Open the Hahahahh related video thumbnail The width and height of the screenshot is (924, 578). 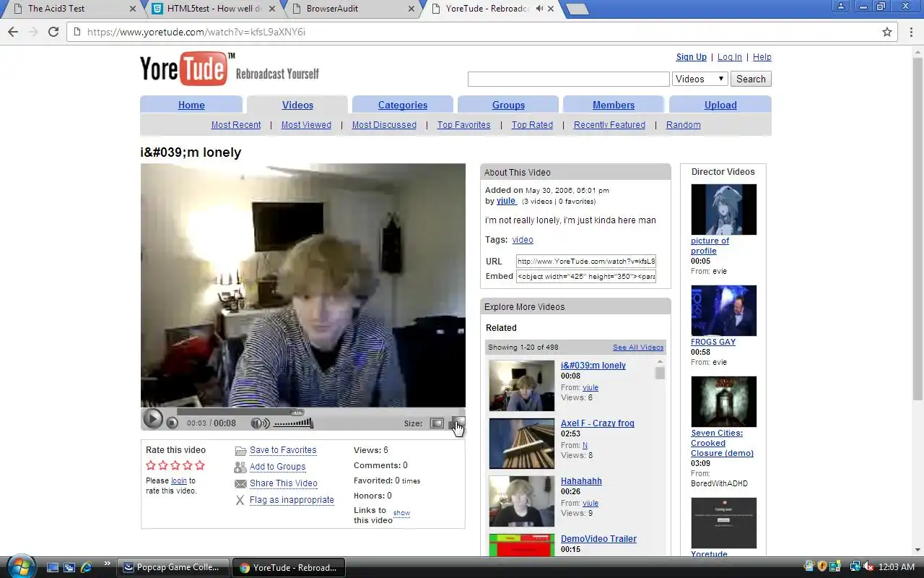click(522, 501)
